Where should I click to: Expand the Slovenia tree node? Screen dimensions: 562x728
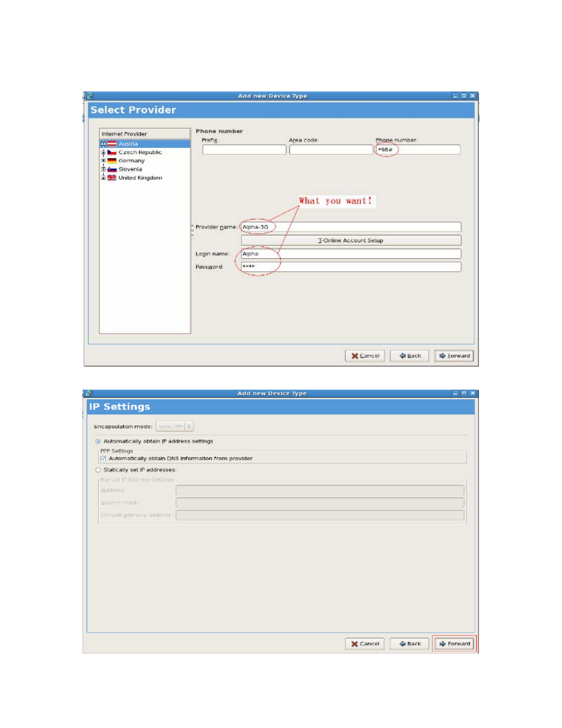pos(103,169)
